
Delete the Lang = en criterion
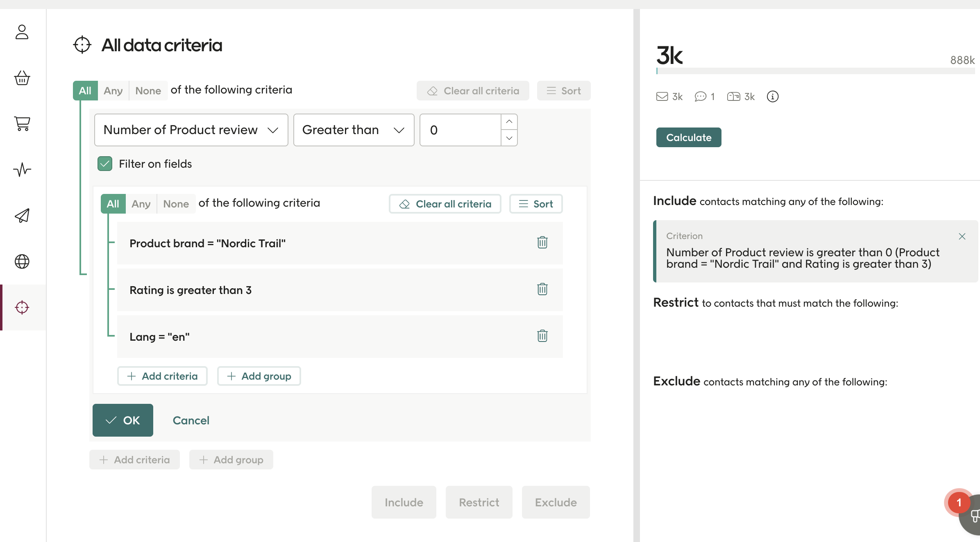[x=542, y=336]
